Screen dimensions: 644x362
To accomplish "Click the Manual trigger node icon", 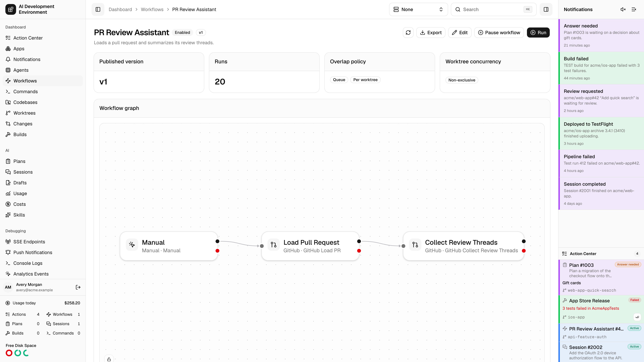I will coord(132,244).
